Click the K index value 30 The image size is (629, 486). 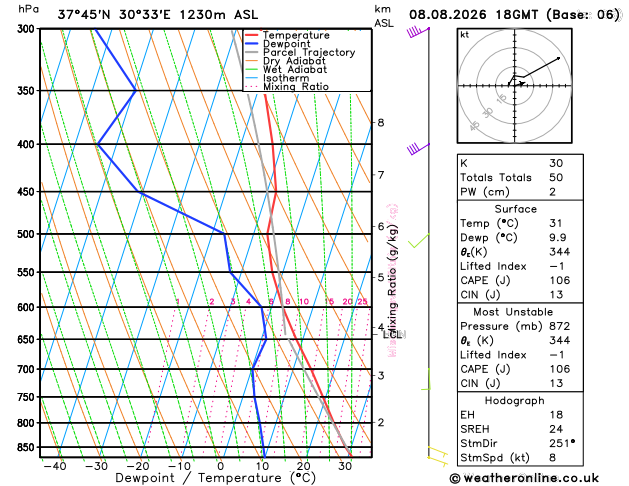click(556, 163)
